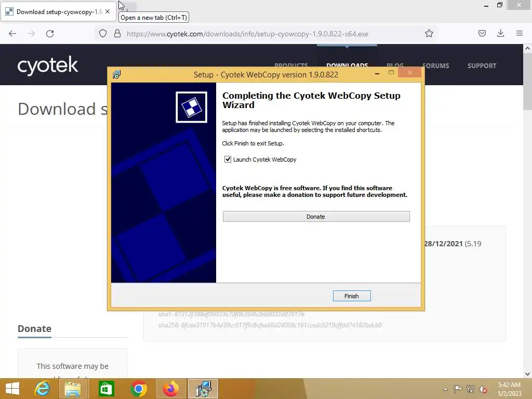This screenshot has height=399, width=532.
Task: Click the site security padlock icon
Action: click(117, 34)
